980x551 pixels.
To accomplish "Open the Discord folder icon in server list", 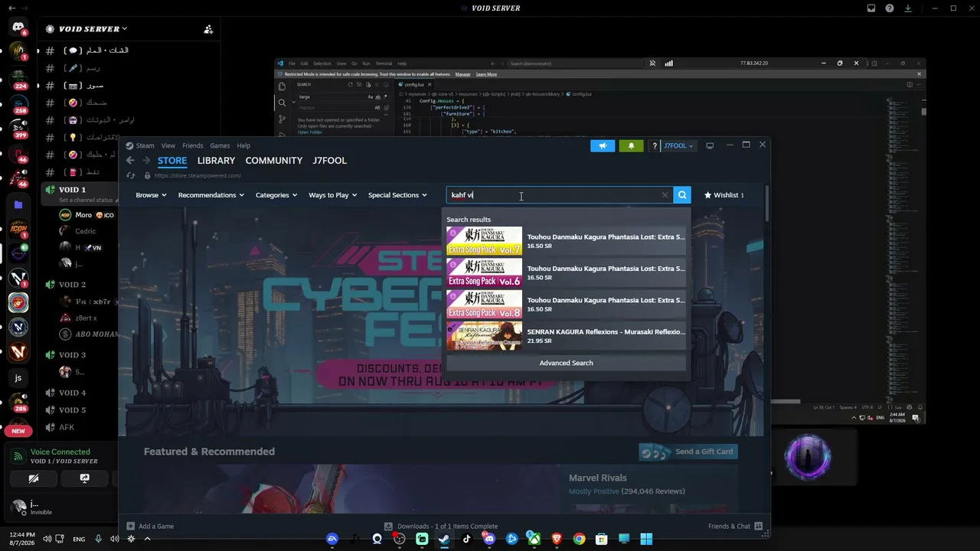I will (x=18, y=205).
